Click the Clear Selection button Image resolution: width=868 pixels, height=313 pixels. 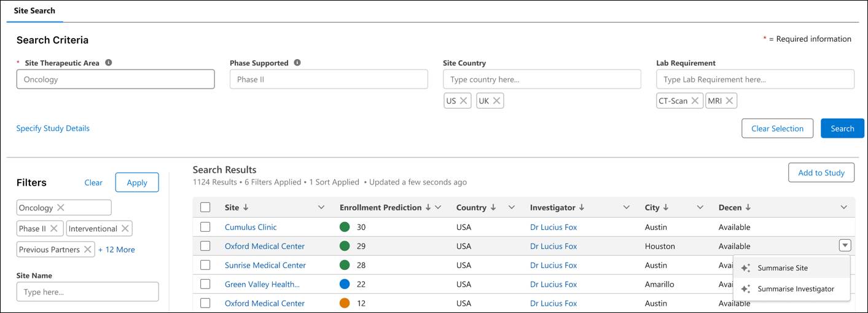777,129
